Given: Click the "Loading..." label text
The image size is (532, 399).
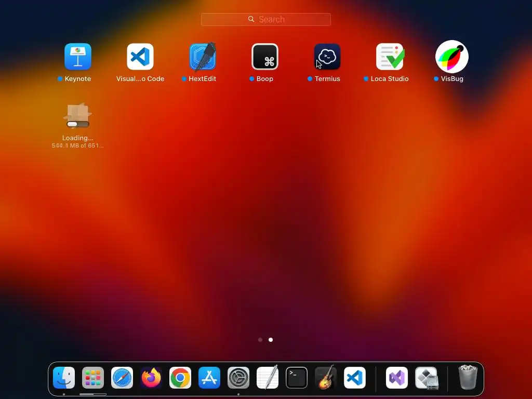Looking at the screenshot, I should click(x=78, y=138).
